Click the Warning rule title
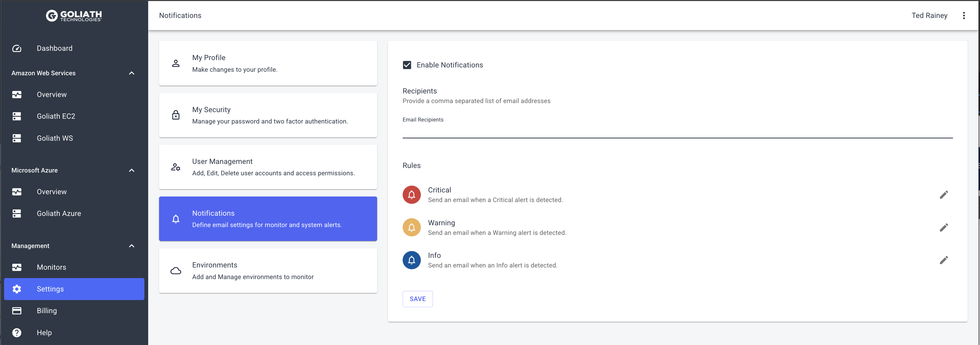This screenshot has width=980, height=345. 441,223
